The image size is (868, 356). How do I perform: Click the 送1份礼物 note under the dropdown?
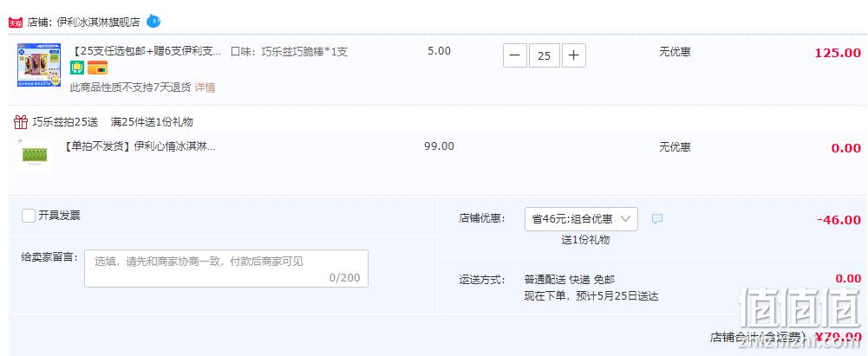tap(585, 240)
